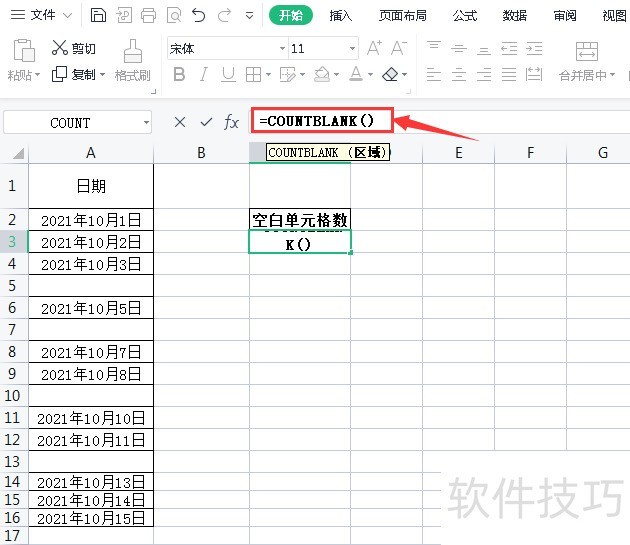The height and width of the screenshot is (545, 630).
Task: Select row 5 header
Action: pyautogui.click(x=12, y=286)
